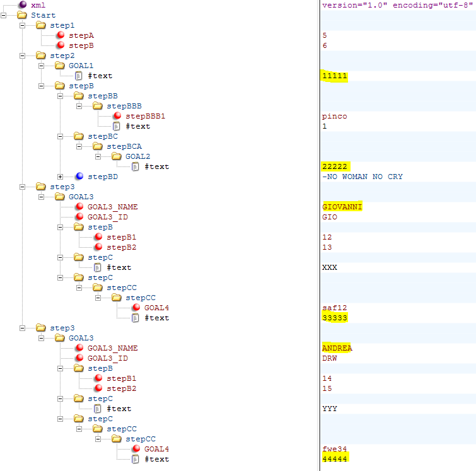
Task: Select the stepBBB tree item label
Action: [x=124, y=106]
